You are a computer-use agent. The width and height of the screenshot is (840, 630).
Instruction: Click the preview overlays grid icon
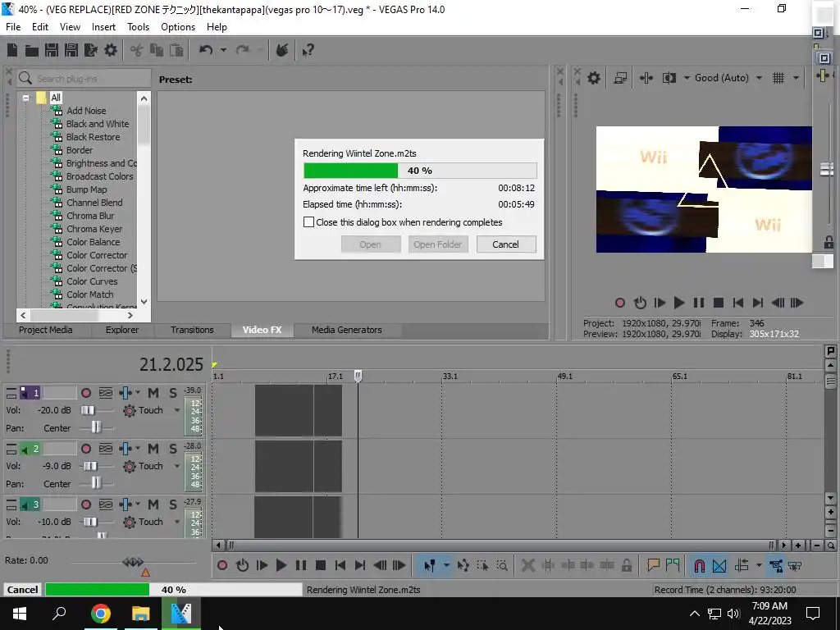point(778,78)
